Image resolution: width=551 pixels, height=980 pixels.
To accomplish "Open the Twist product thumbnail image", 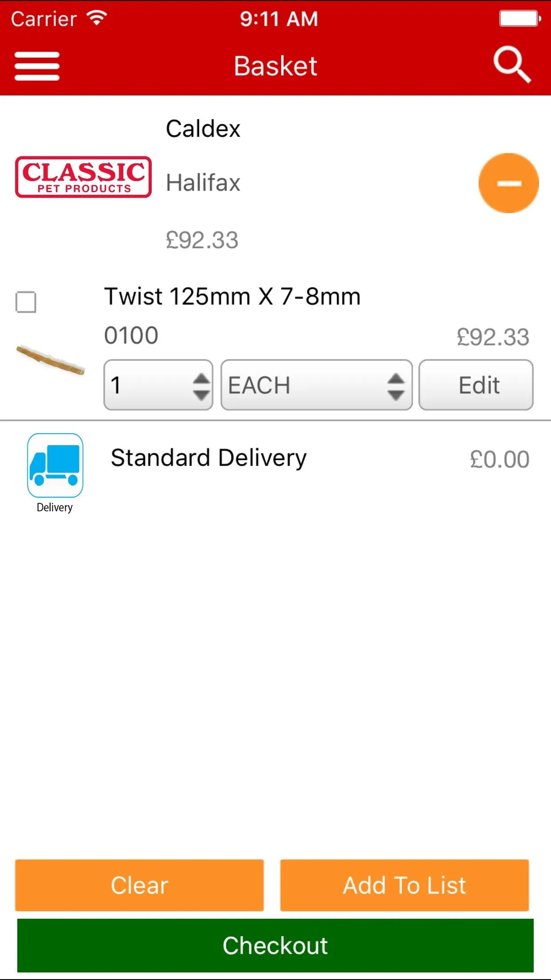I will pyautogui.click(x=51, y=359).
